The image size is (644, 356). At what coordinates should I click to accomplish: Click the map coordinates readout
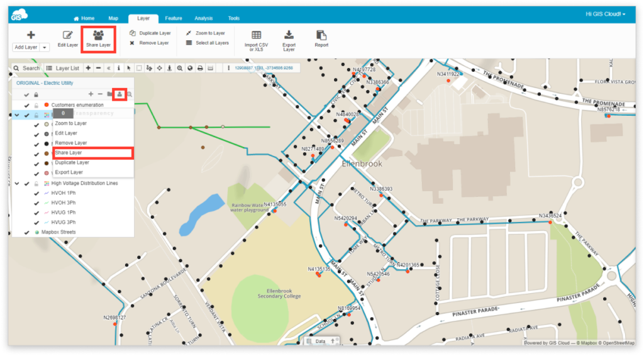pyautogui.click(x=264, y=68)
